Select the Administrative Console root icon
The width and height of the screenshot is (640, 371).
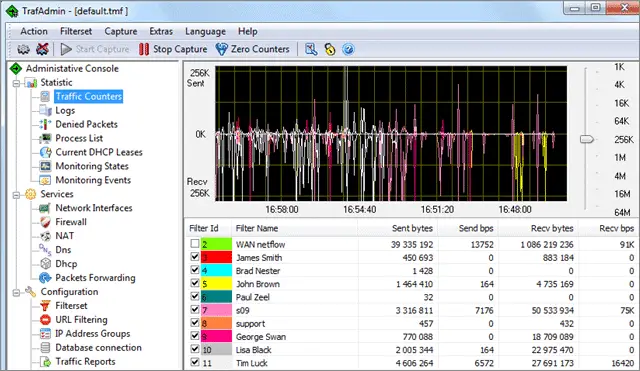click(16, 69)
